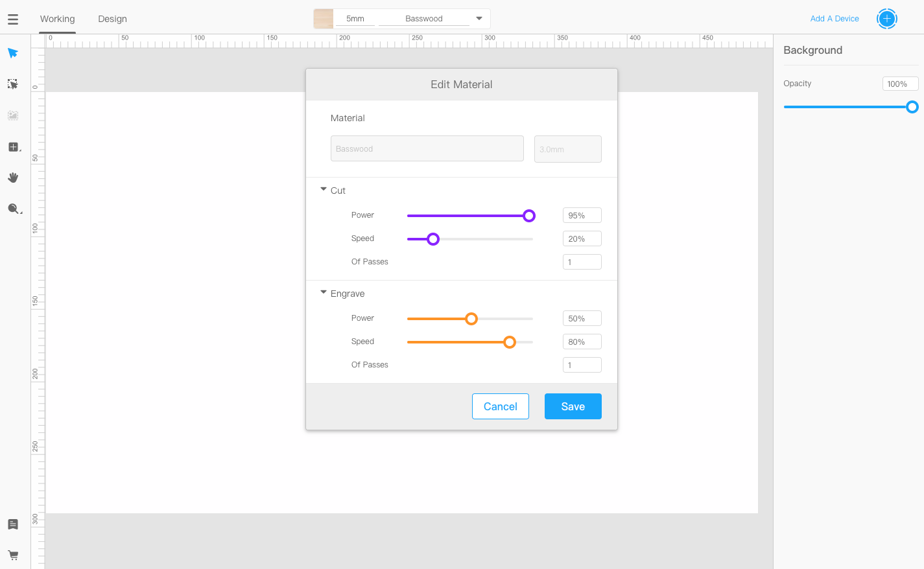Switch to the Design tab
Viewport: 924px width, 569px height.
click(112, 19)
